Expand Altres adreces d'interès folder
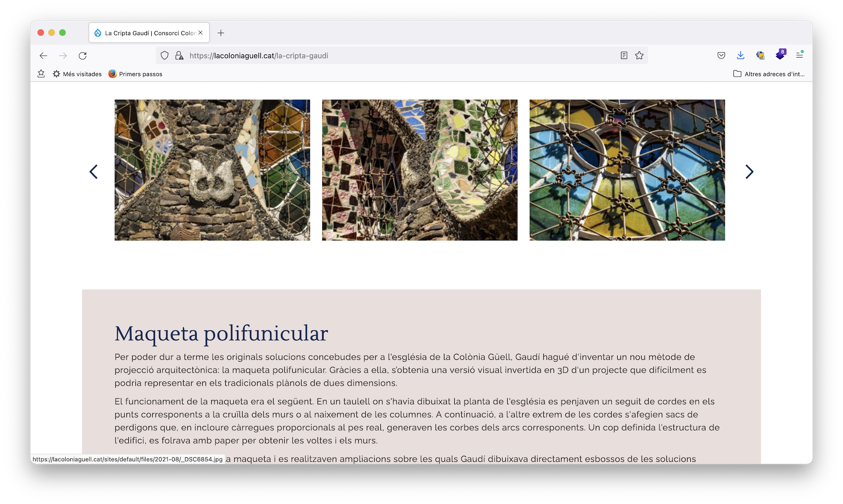843x504 pixels. click(x=769, y=74)
